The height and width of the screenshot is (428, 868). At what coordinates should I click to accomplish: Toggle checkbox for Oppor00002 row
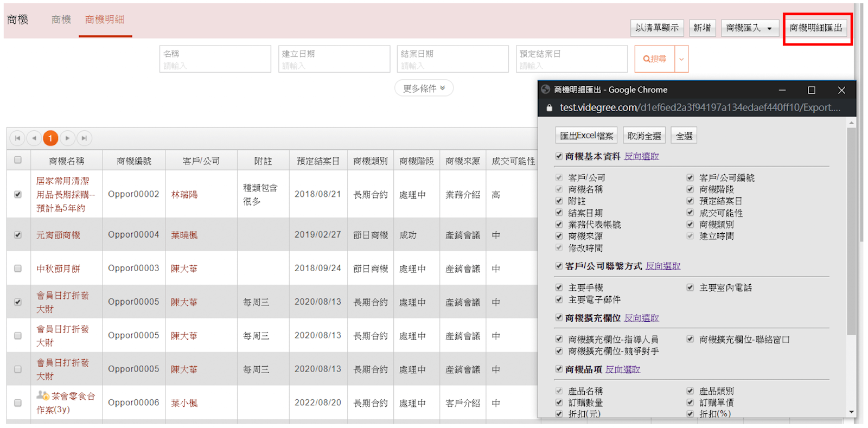point(18,194)
